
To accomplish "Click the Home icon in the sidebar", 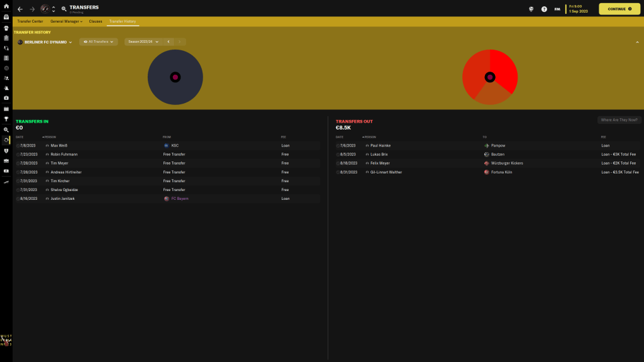I will 6,6.
